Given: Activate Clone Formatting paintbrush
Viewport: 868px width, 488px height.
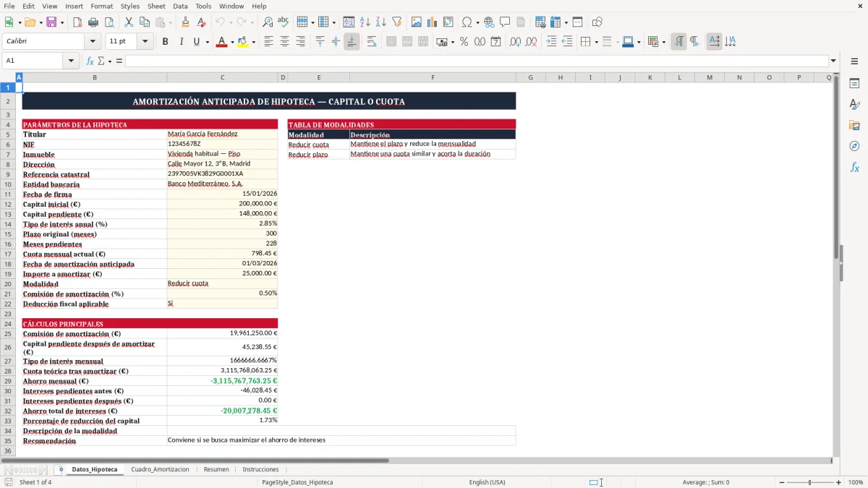Looking at the screenshot, I should point(185,22).
